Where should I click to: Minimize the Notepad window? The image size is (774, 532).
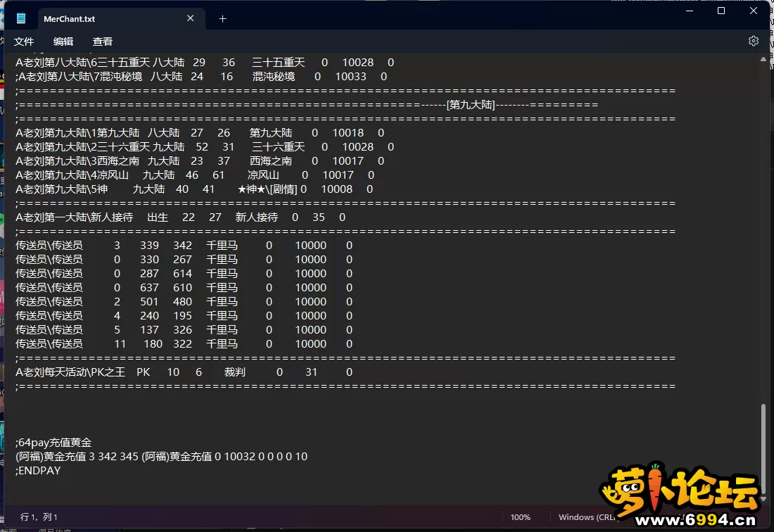[x=690, y=11]
